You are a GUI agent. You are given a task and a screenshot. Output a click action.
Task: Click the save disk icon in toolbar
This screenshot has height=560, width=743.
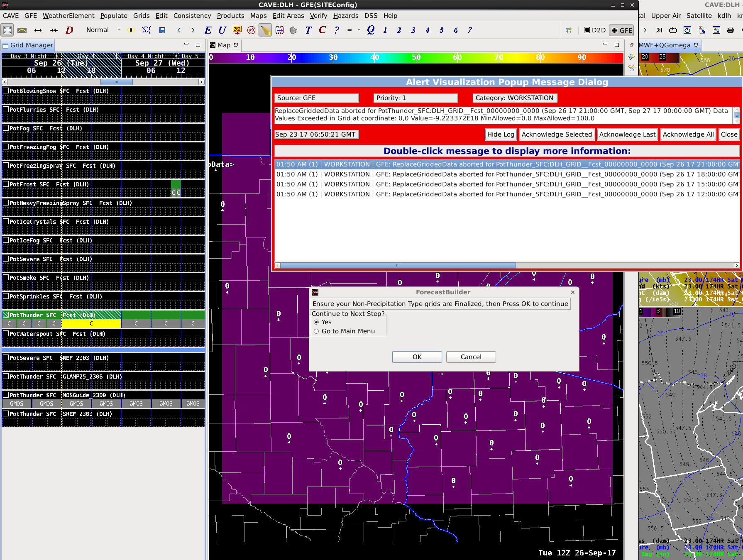[162, 30]
